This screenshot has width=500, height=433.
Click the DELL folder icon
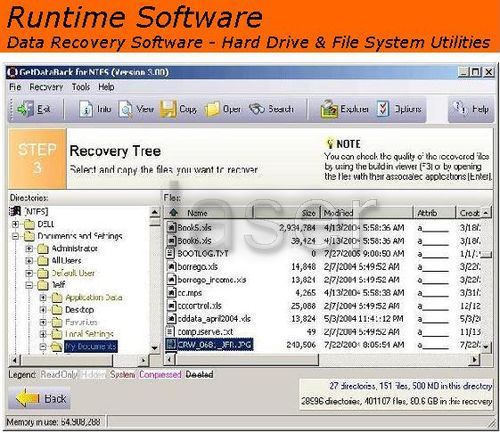pyautogui.click(x=29, y=224)
